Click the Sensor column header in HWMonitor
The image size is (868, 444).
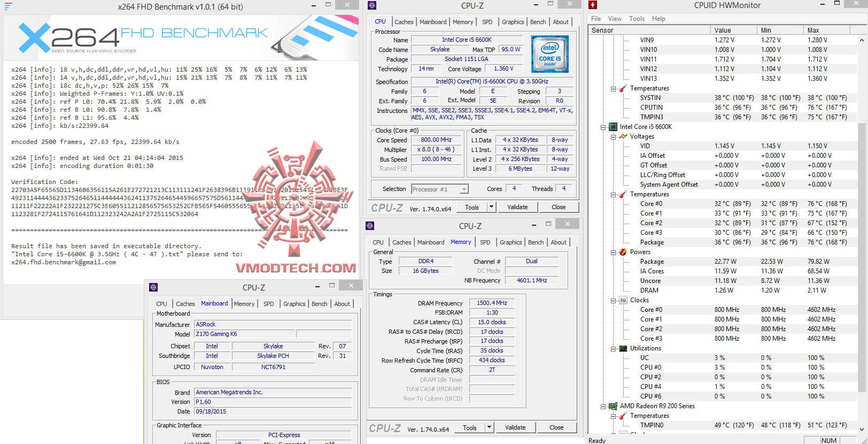(649, 30)
